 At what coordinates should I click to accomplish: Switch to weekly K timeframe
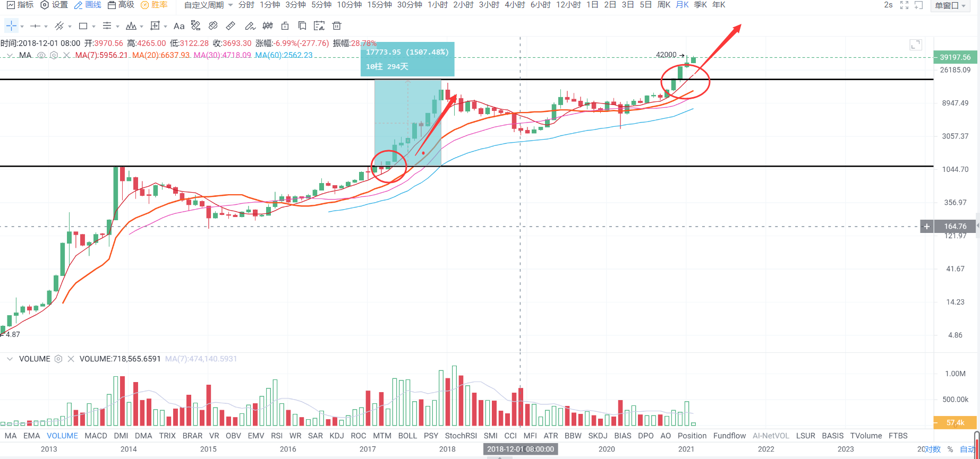point(664,5)
